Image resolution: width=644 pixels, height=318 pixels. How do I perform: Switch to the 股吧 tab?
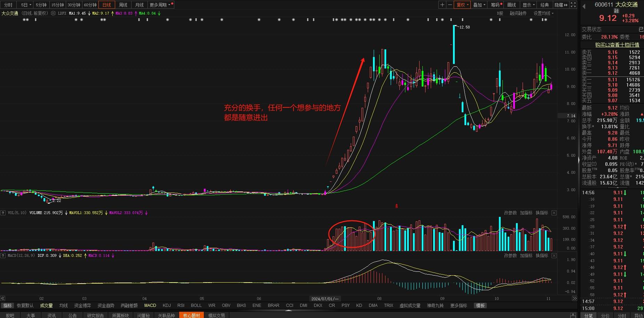pos(10,315)
